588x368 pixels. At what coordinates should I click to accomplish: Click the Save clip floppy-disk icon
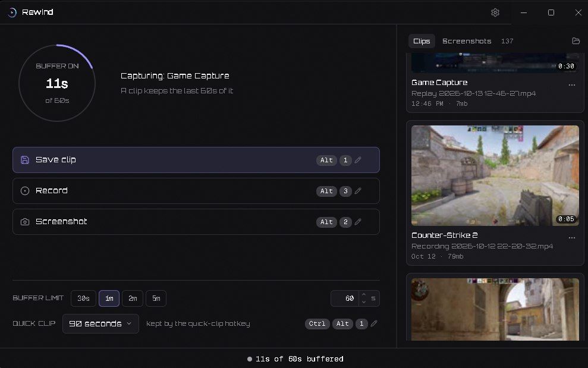point(25,160)
